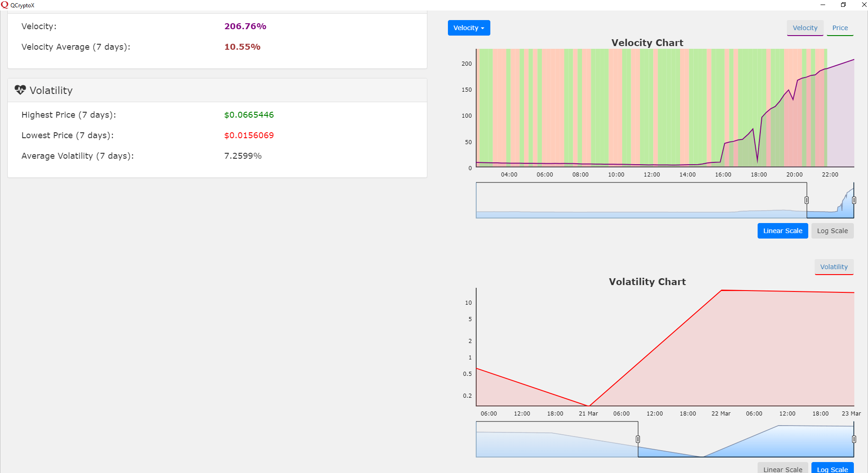Click the Velocity Average value 10.55%
Screen dimensions: 868x473
242,47
